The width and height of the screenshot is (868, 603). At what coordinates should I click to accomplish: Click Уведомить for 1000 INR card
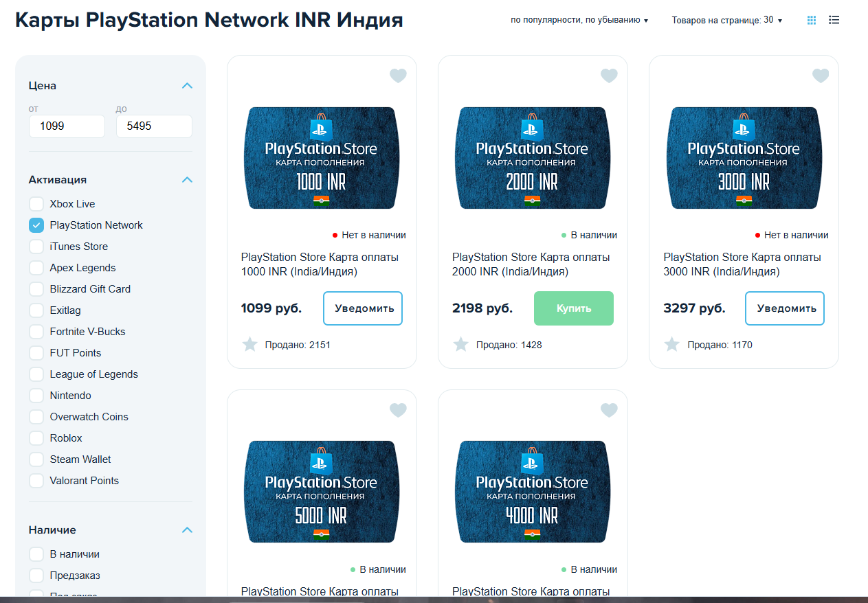pos(363,308)
